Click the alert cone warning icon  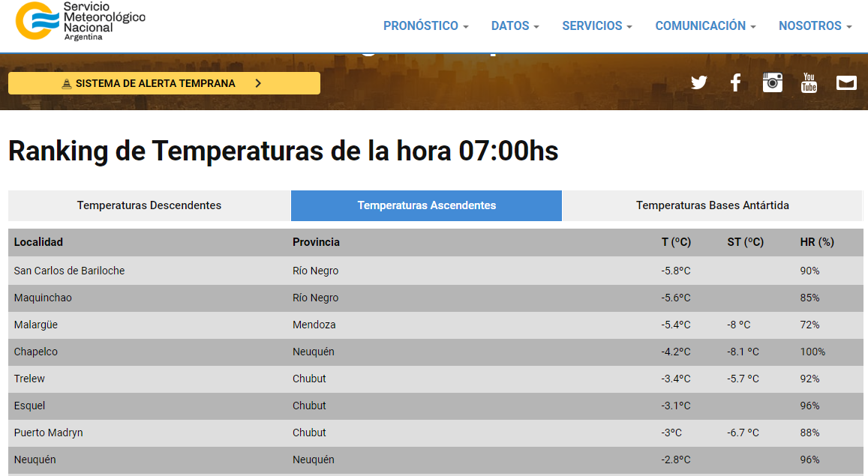click(x=67, y=84)
